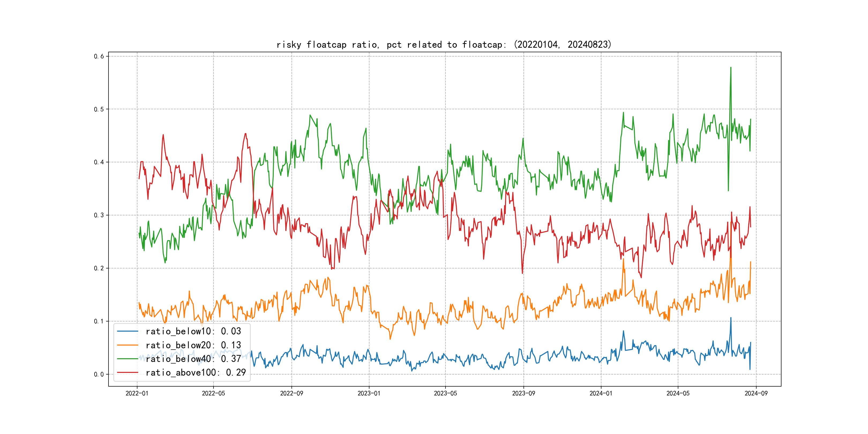Click the 0.0 y-axis tick label
Screen dimensions: 868x434
99,374
